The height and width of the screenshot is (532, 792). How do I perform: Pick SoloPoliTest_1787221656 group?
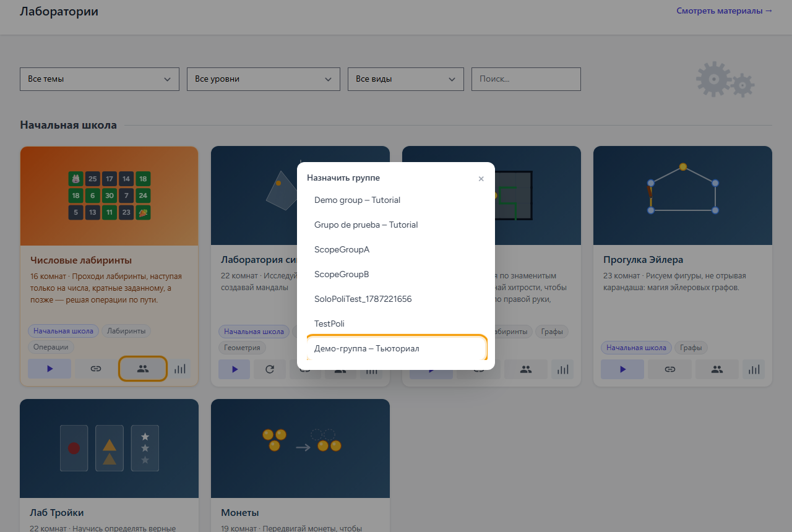point(396,299)
